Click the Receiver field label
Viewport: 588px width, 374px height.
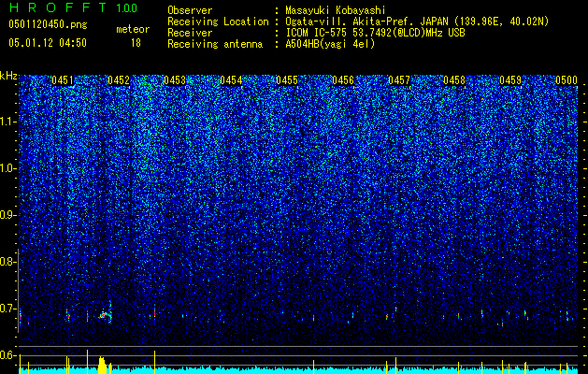pos(190,34)
